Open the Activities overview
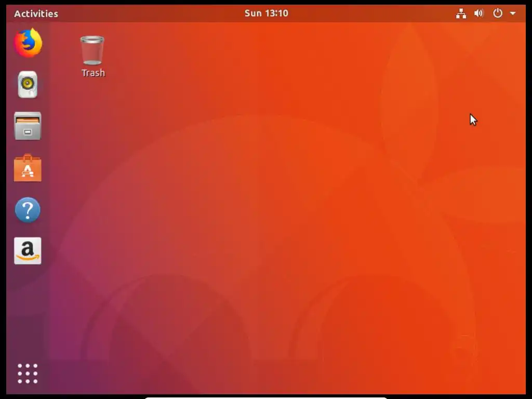532x399 pixels. tap(36, 14)
